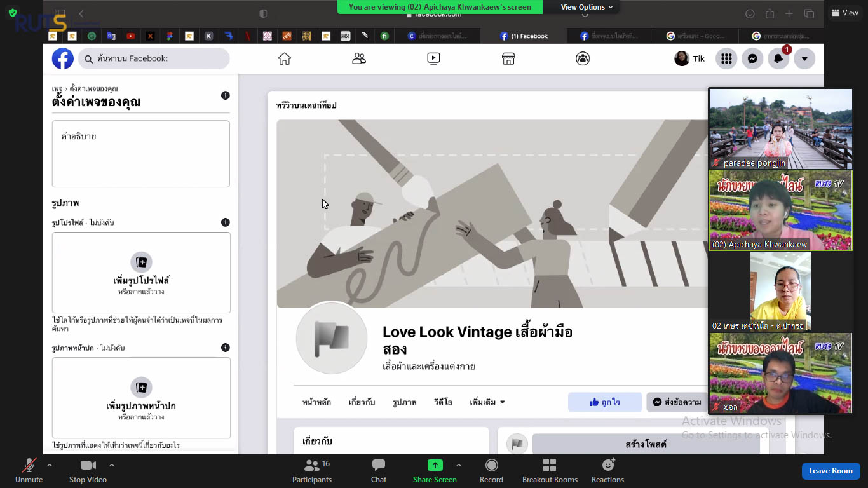Click the ส่งข้อความ message button
Screen dimensions: 868x488
tap(677, 402)
